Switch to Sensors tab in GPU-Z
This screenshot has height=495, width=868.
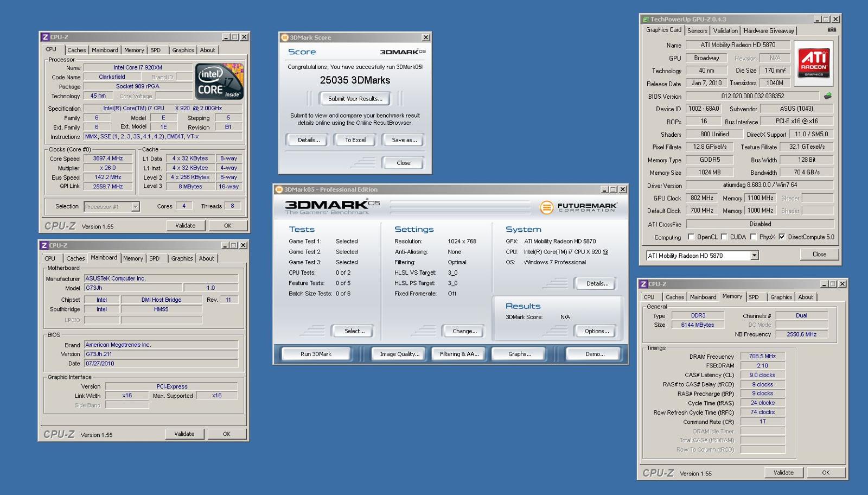[697, 31]
